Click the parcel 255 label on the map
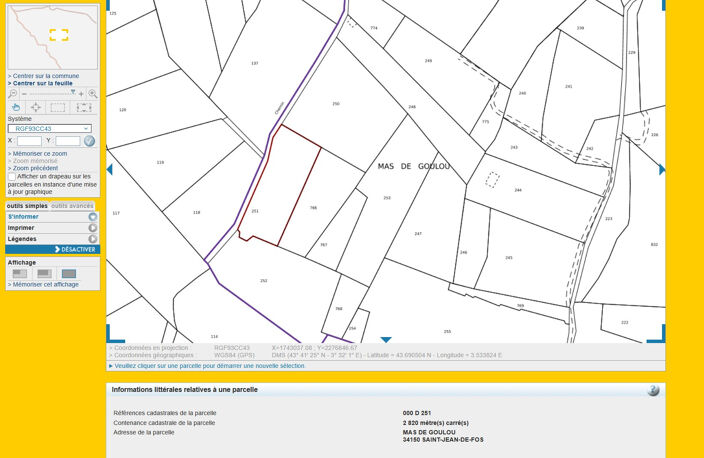Viewport: 704px width, 458px height. point(447,331)
